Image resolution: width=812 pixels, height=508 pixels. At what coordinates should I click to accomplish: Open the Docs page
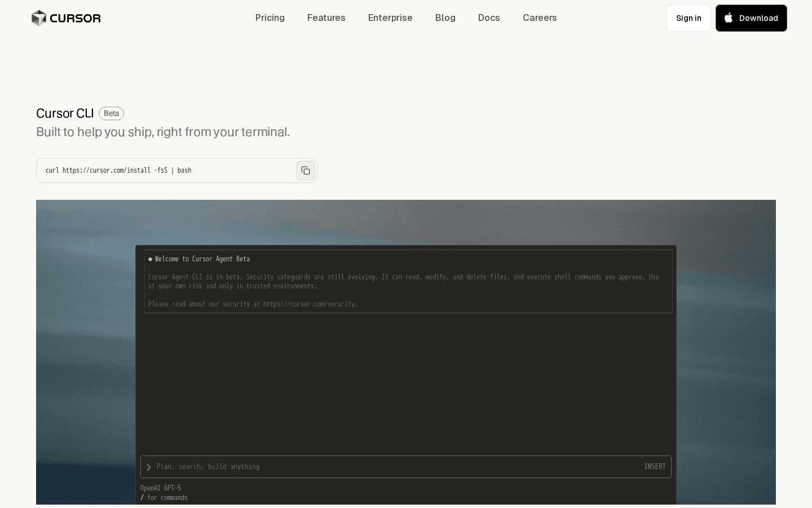pos(489,17)
